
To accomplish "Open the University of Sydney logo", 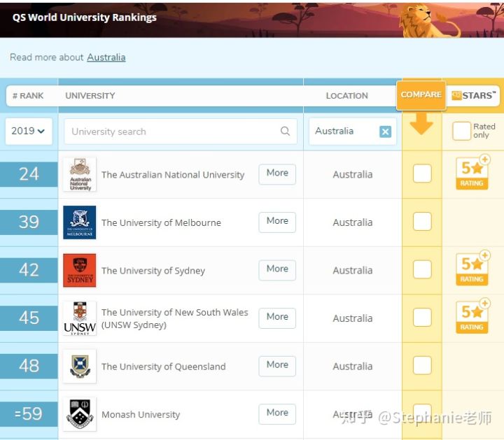I will [x=80, y=271].
